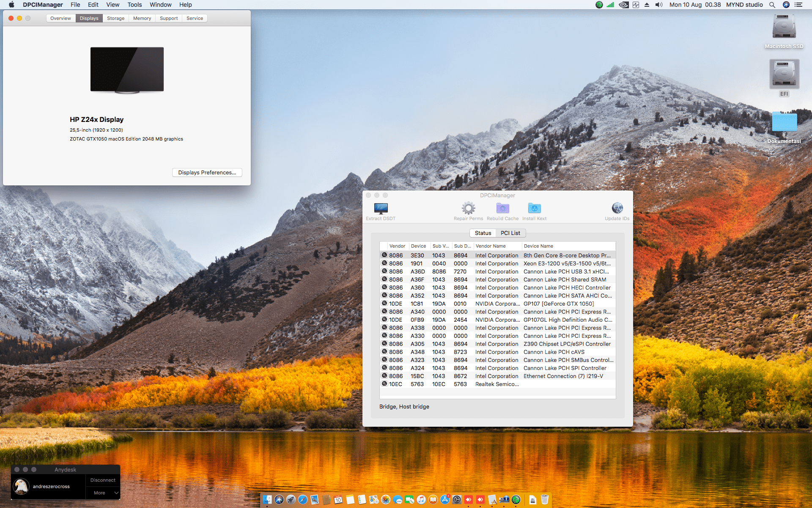Open Finder from the Dock

tap(267, 500)
